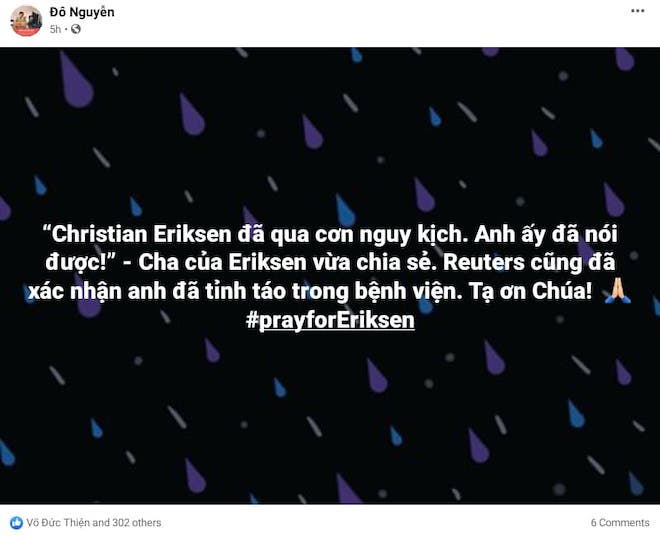Open the post options three-dot menu

[637, 11]
